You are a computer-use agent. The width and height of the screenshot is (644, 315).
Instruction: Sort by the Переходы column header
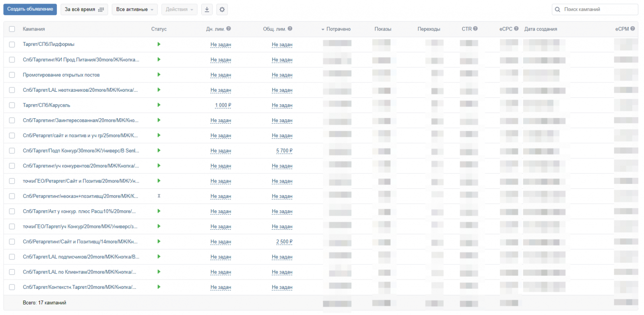click(x=429, y=29)
